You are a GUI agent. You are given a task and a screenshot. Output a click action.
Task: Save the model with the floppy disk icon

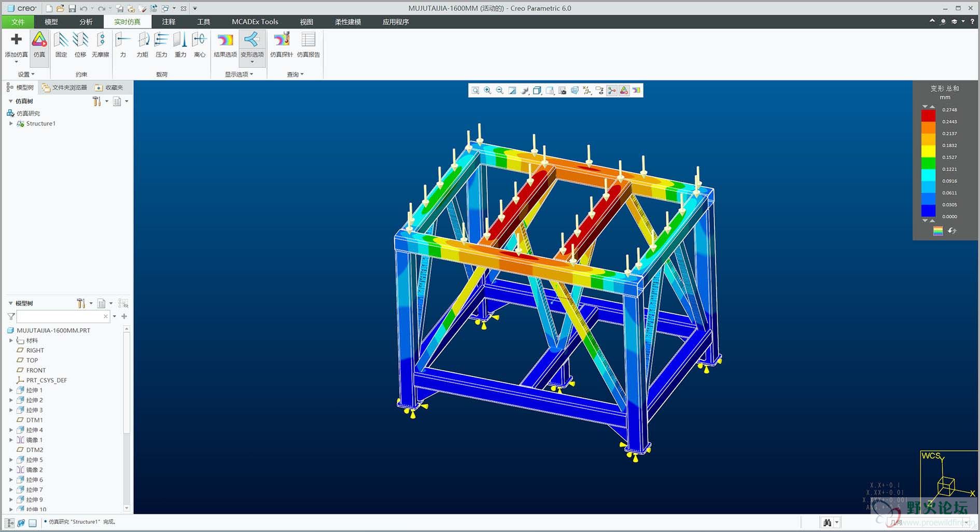(x=72, y=8)
